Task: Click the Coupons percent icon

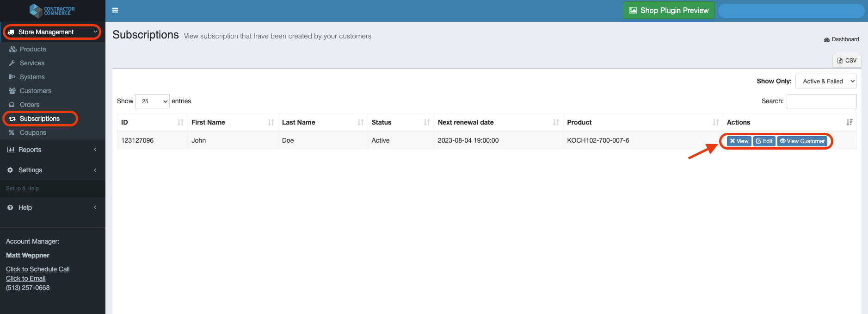Action: (12, 132)
